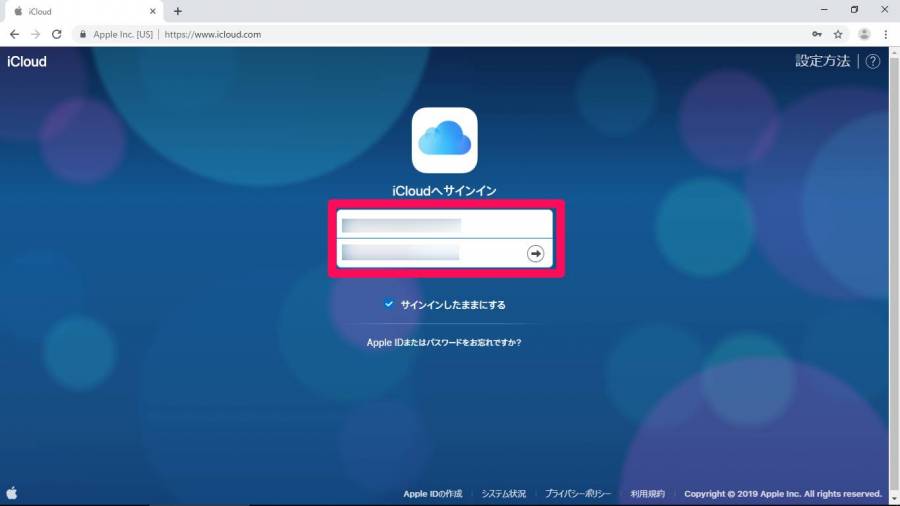Open saved passwords key icon
The width and height of the screenshot is (900, 506).
816,34
